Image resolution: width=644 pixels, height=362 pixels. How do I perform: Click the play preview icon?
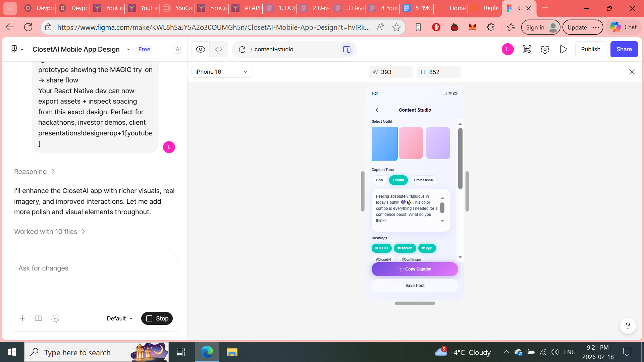point(563,49)
